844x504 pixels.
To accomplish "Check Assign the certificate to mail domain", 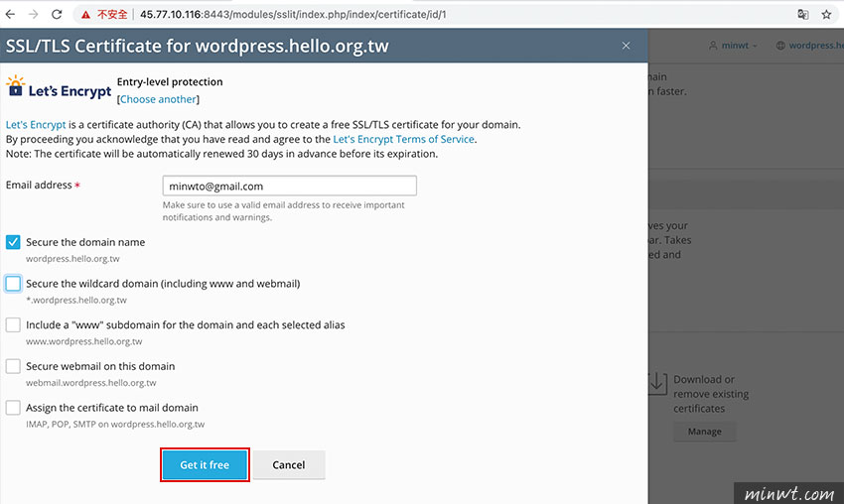I will pos(13,408).
